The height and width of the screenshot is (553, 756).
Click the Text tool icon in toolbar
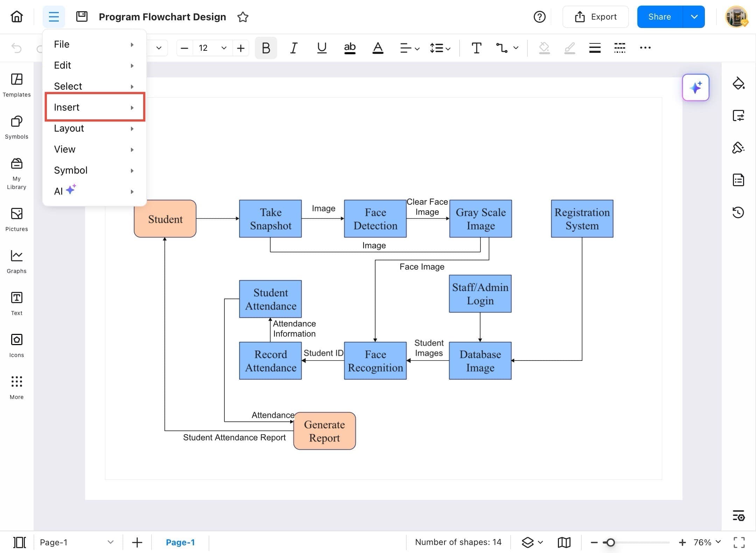476,48
